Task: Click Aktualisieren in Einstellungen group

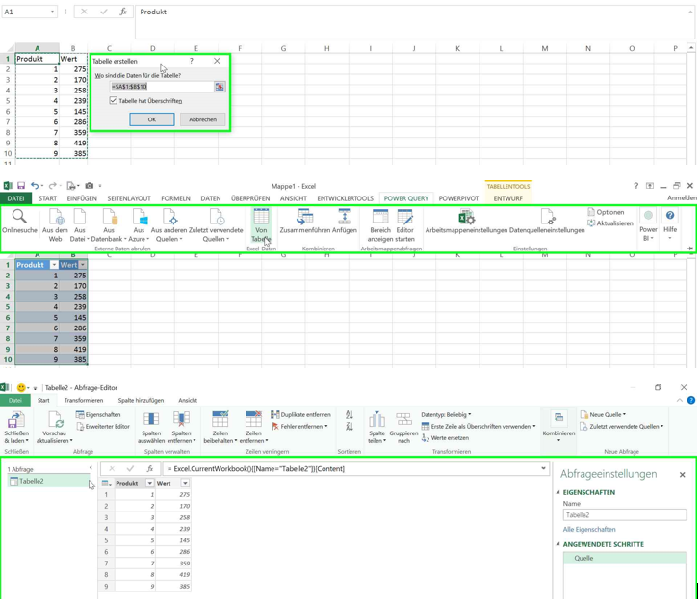Action: click(x=610, y=223)
